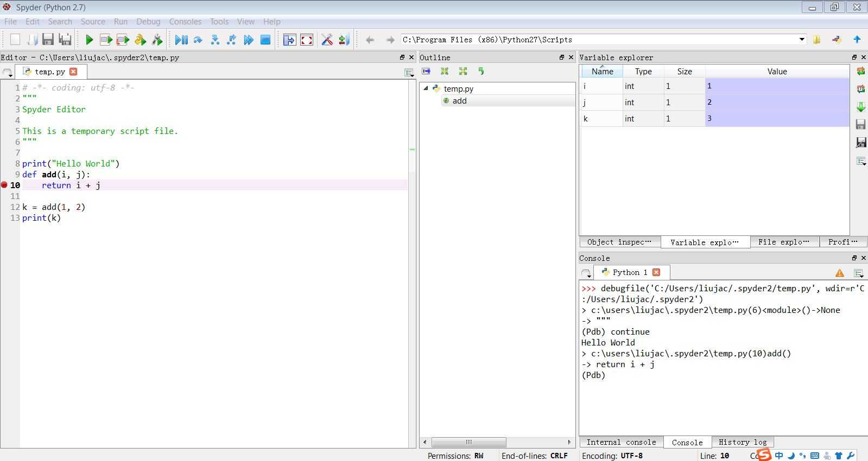Run the current cell
The width and height of the screenshot is (868, 461).
click(106, 40)
